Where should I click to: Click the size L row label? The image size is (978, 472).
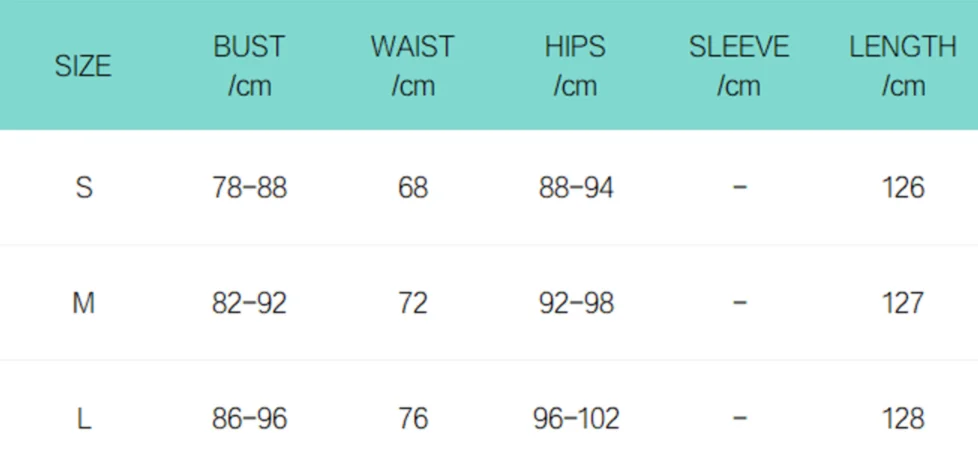[x=84, y=418]
